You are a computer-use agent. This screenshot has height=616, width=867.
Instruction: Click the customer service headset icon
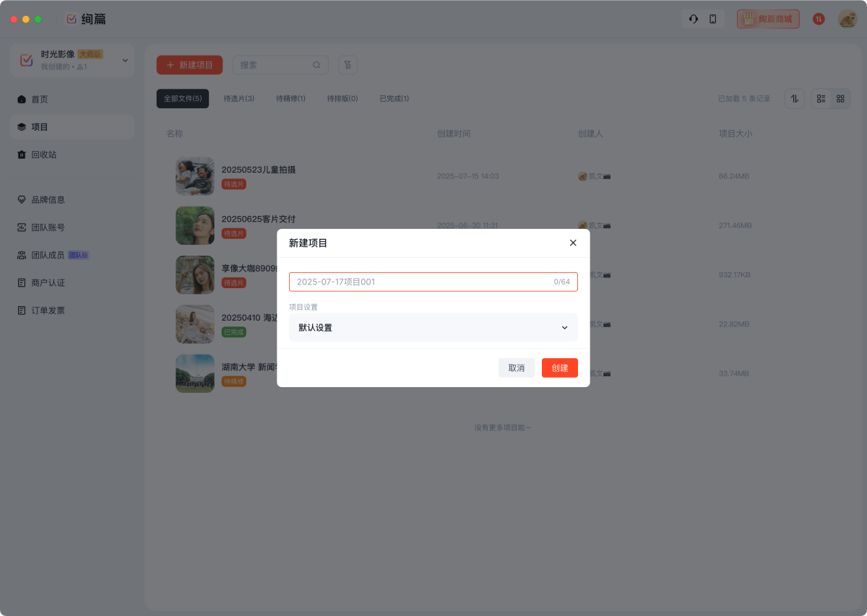694,19
